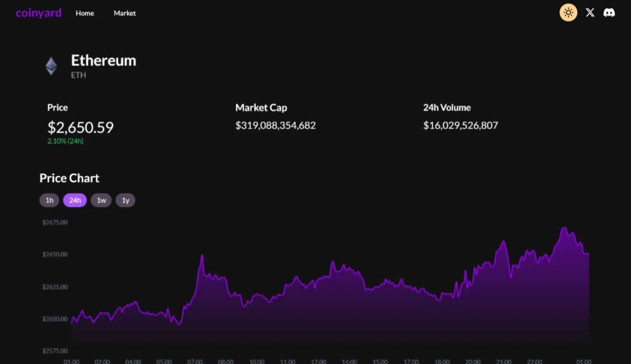This screenshot has height=364, width=631.
Task: Open the Home nav item
Action: pyautogui.click(x=84, y=13)
